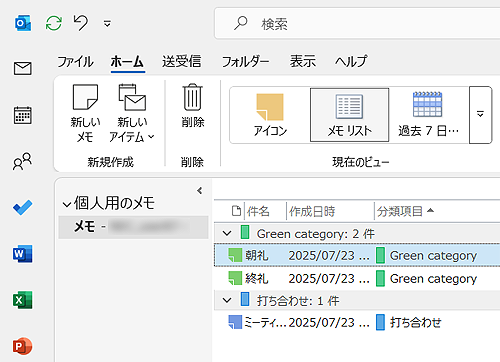
Task: Select Green category: 2 件 group header
Action: pyautogui.click(x=357, y=233)
